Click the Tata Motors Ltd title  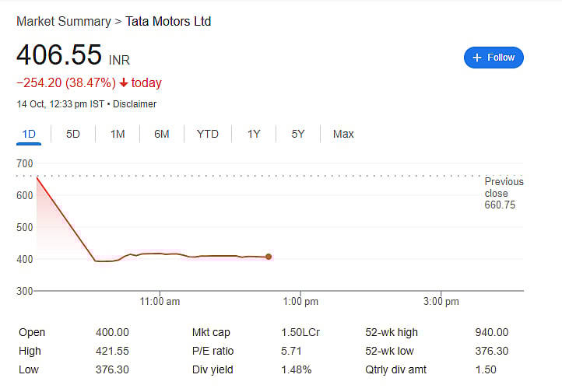pos(168,21)
